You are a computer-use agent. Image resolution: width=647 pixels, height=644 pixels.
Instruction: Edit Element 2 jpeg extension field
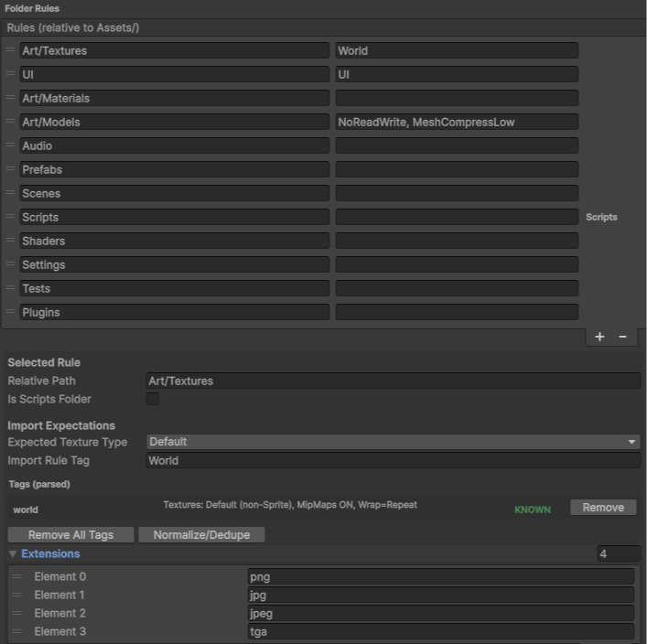point(441,614)
